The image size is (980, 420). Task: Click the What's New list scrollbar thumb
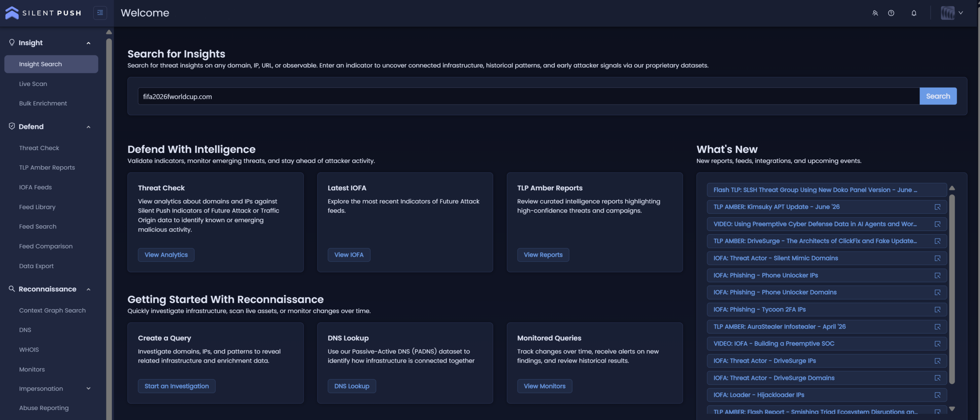[x=952, y=289]
